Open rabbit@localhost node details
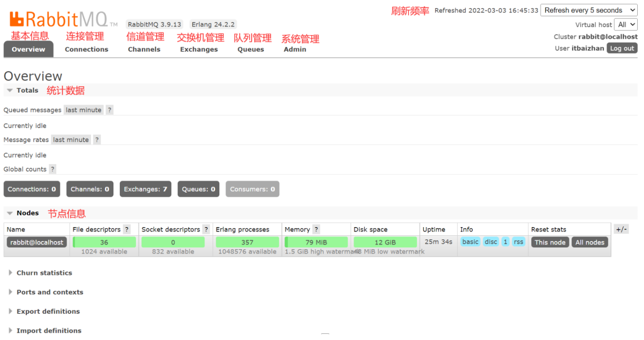Image resolution: width=644 pixels, height=340 pixels. click(x=37, y=242)
